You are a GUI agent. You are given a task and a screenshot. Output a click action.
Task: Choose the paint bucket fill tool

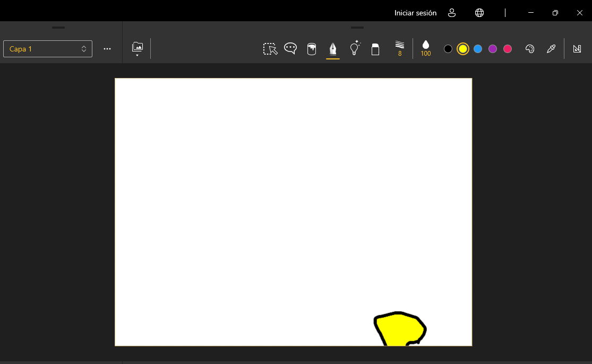312,49
